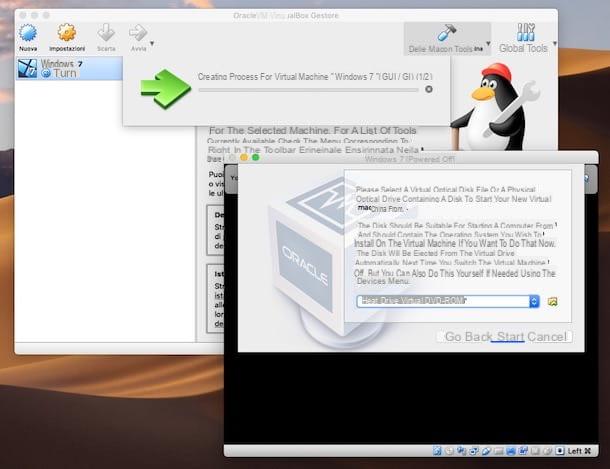The height and width of the screenshot is (469, 610).
Task: Click the mouse integration status indicator
Action: (x=548, y=451)
